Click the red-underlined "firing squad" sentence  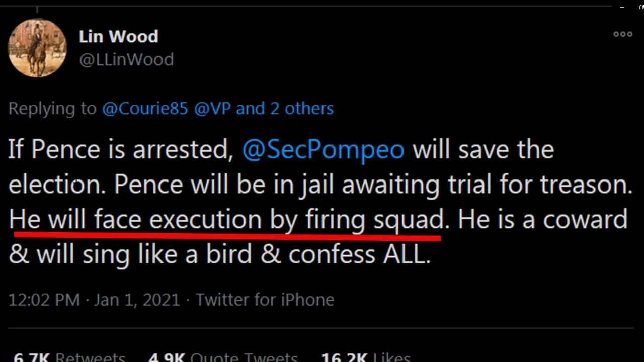[226, 220]
